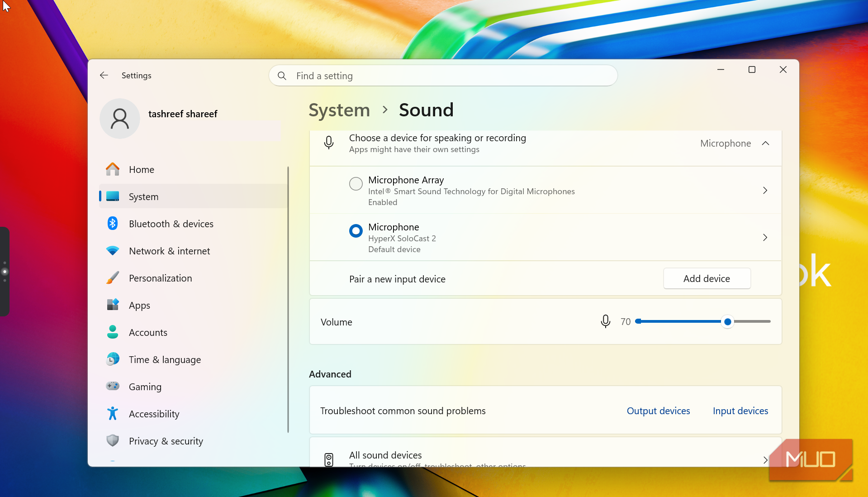Go back using the Settings back arrow

pos(104,75)
